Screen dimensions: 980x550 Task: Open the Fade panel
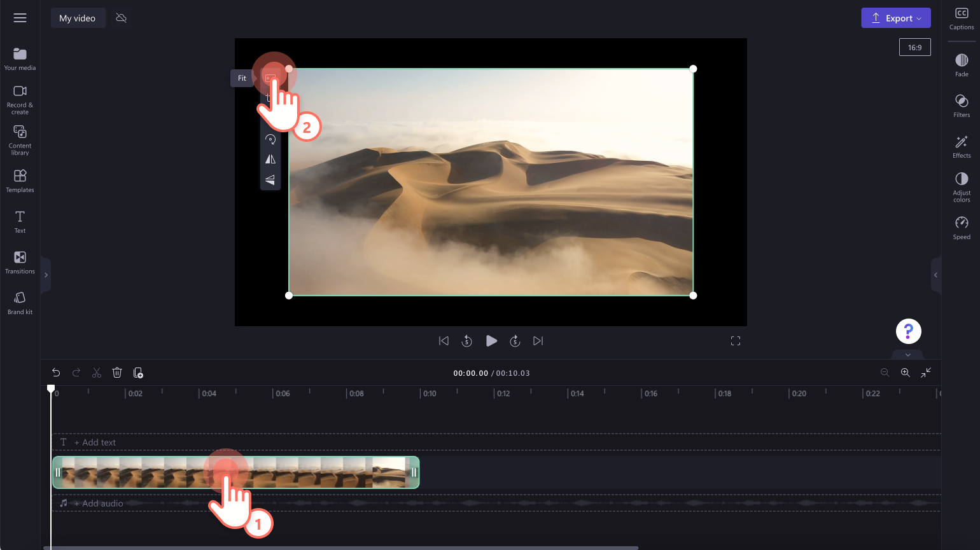[x=962, y=65]
